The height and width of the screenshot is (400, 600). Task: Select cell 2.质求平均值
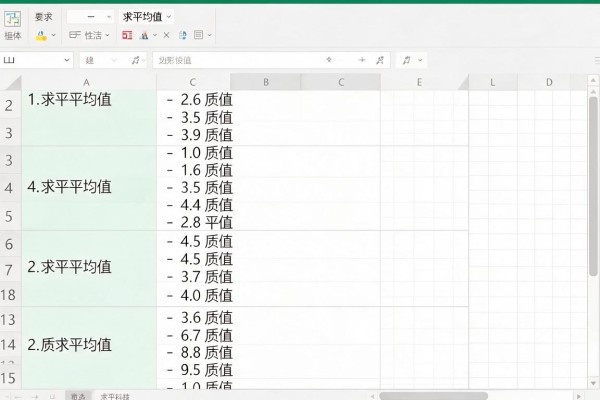click(89, 348)
